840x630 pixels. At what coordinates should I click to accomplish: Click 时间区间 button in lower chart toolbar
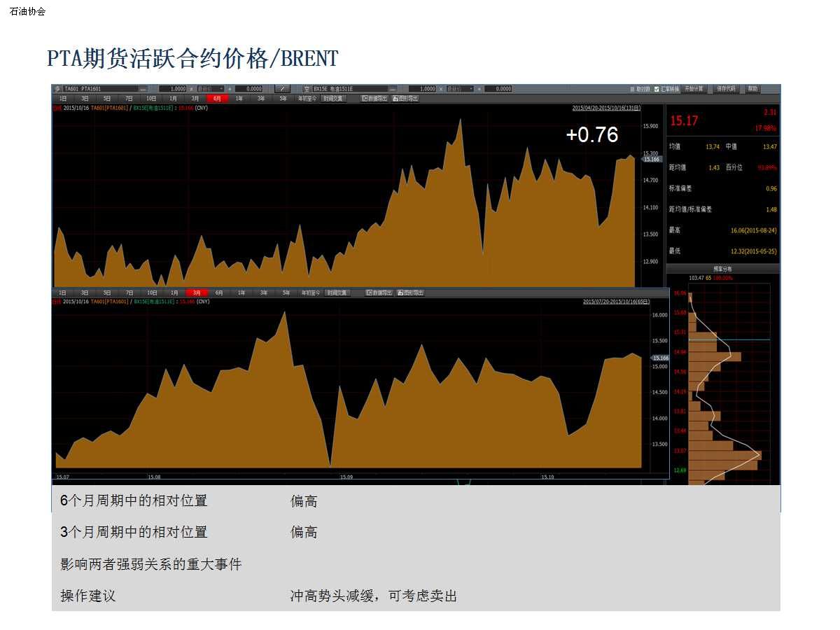coord(337,293)
